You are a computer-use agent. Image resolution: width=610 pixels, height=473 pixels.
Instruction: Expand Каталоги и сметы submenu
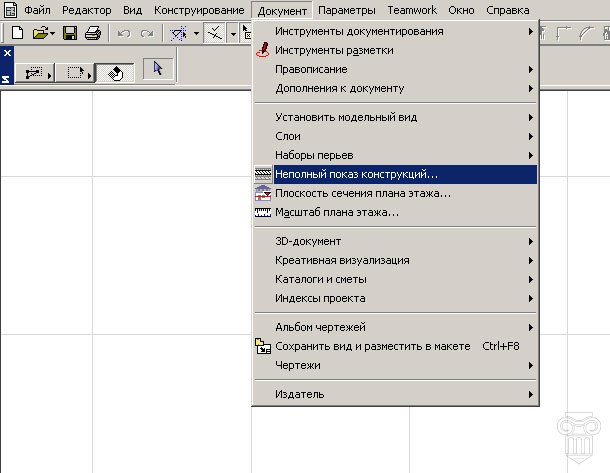[x=395, y=280]
